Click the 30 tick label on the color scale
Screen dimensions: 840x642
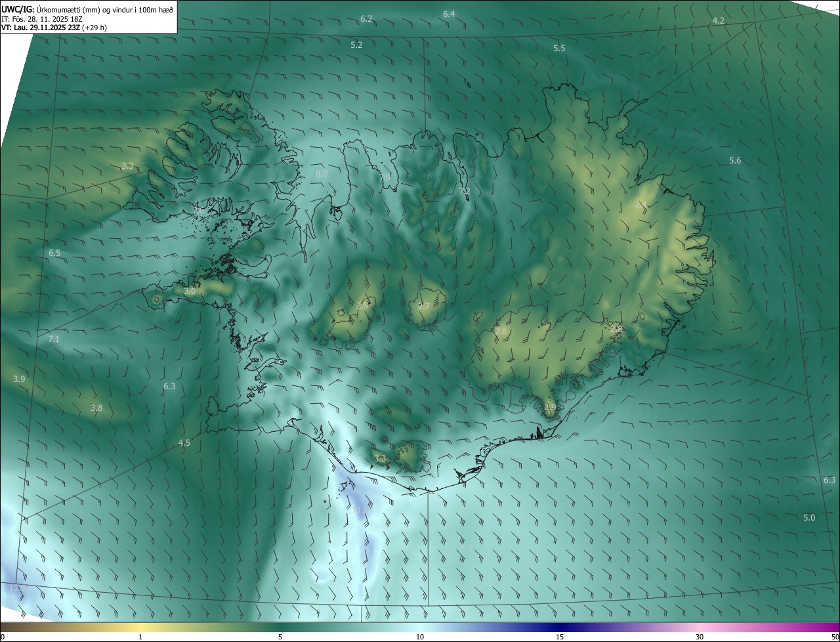(x=700, y=637)
